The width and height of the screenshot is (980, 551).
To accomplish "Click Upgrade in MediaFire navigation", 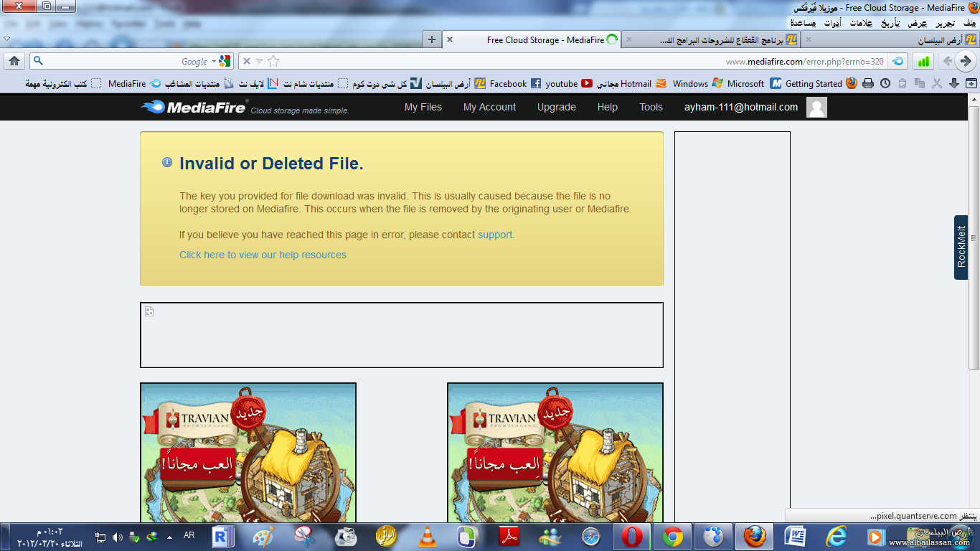I will coord(557,107).
